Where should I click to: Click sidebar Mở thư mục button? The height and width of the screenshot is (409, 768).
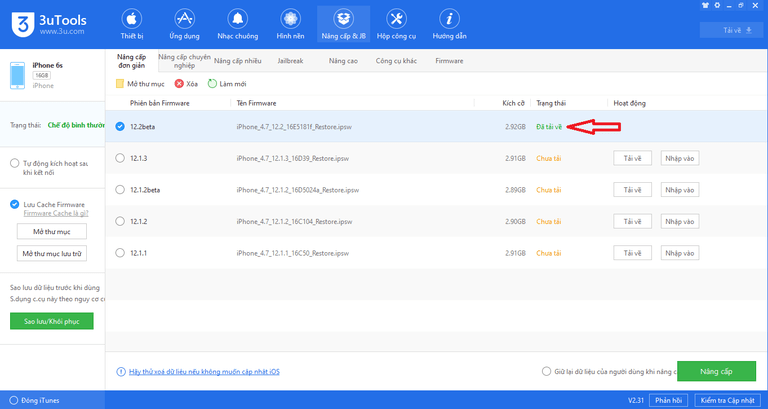(52, 231)
